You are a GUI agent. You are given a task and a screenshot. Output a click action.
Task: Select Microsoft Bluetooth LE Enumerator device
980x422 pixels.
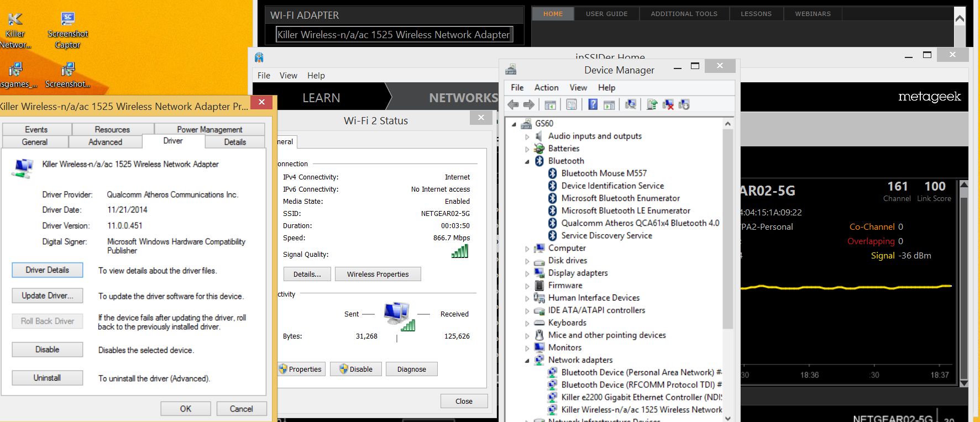click(626, 210)
